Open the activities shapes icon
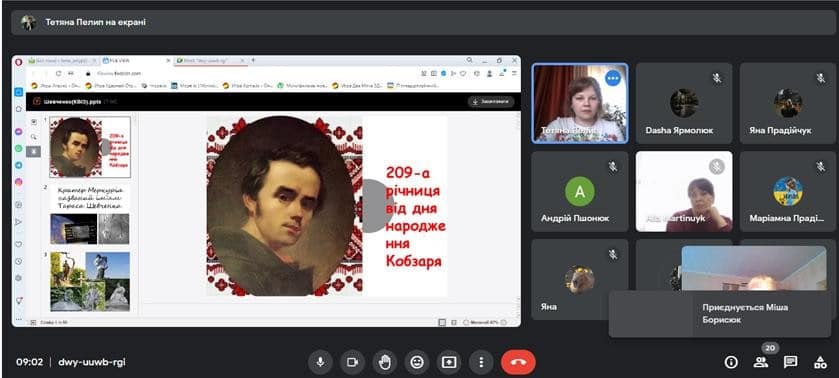This screenshot has height=378, width=839. pyautogui.click(x=820, y=362)
